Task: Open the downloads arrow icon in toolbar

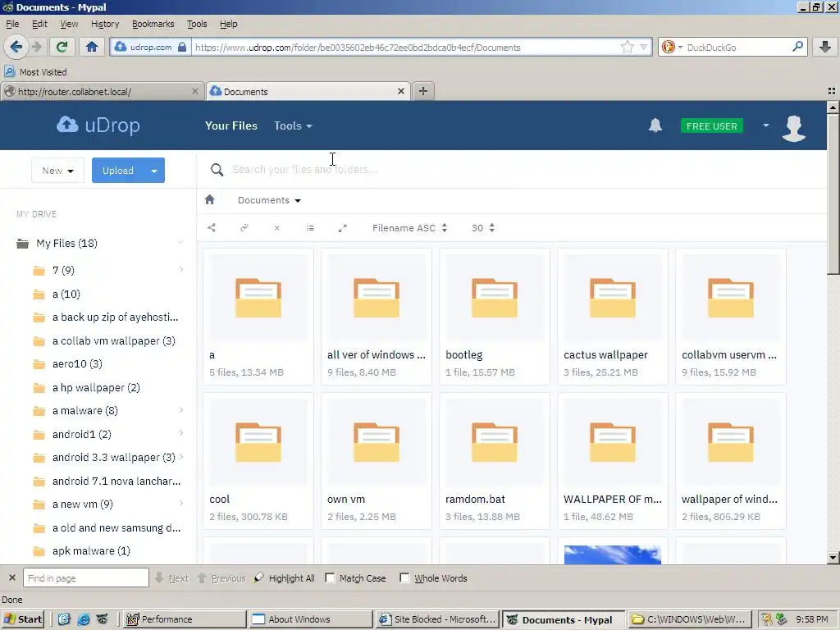Action: pos(825,47)
